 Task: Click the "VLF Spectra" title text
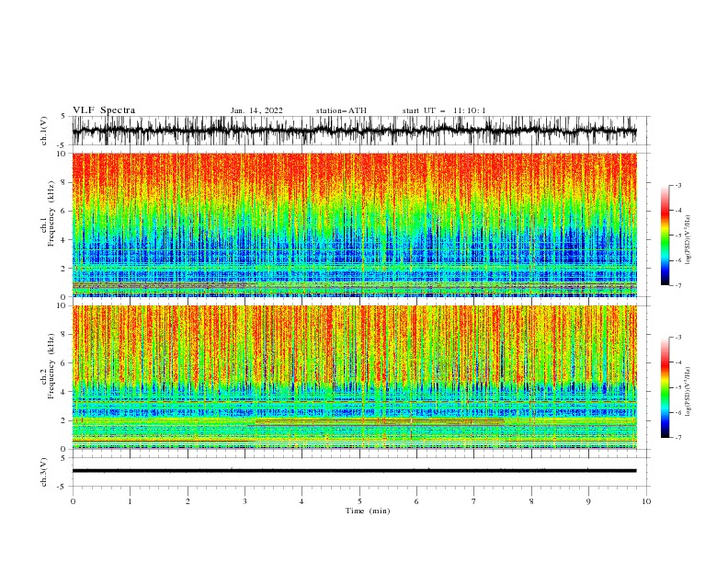pos(104,110)
